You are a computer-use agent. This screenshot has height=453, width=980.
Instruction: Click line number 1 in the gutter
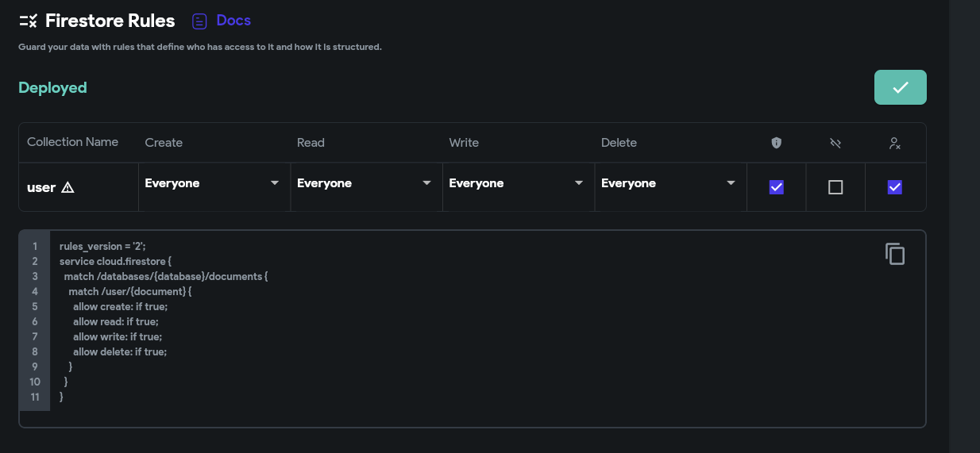[x=35, y=247]
